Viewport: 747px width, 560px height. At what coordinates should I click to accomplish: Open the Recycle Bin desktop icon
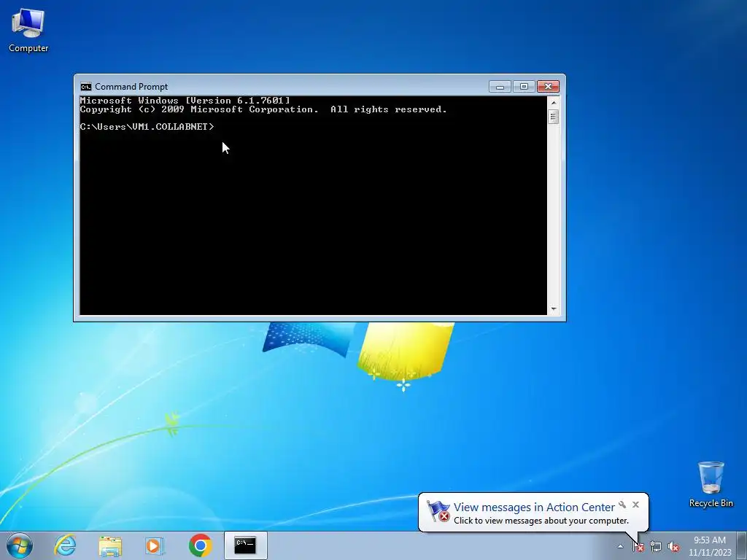pos(711,484)
